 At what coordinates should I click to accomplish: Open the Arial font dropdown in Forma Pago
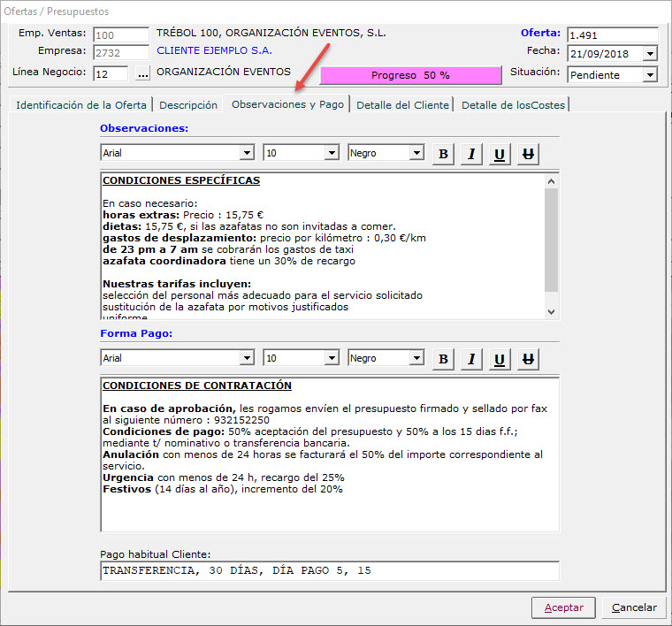point(247,358)
